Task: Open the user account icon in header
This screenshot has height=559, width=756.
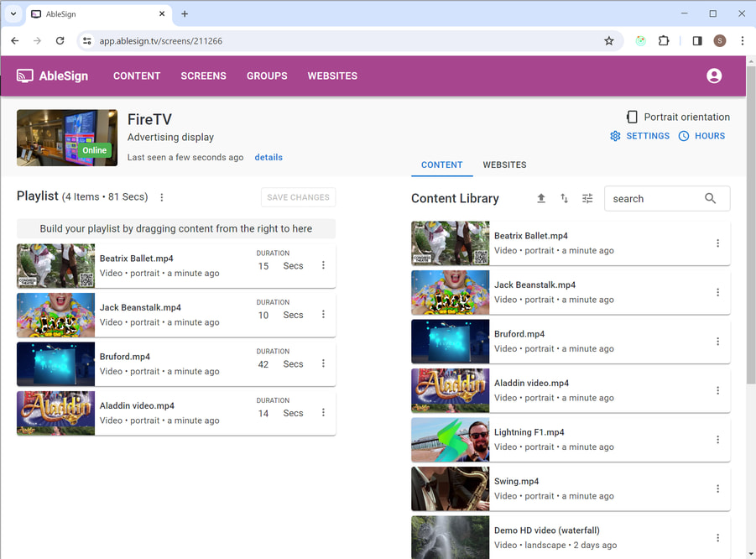Action: click(714, 76)
